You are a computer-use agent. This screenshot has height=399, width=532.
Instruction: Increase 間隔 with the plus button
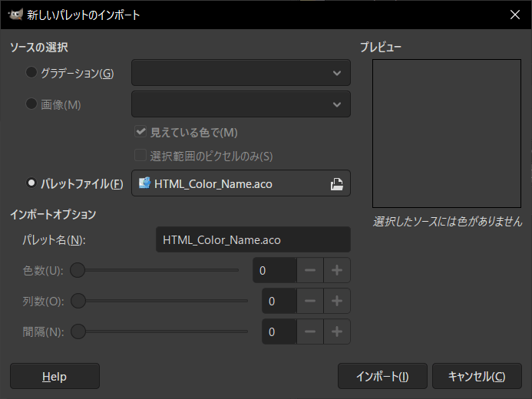coord(337,331)
